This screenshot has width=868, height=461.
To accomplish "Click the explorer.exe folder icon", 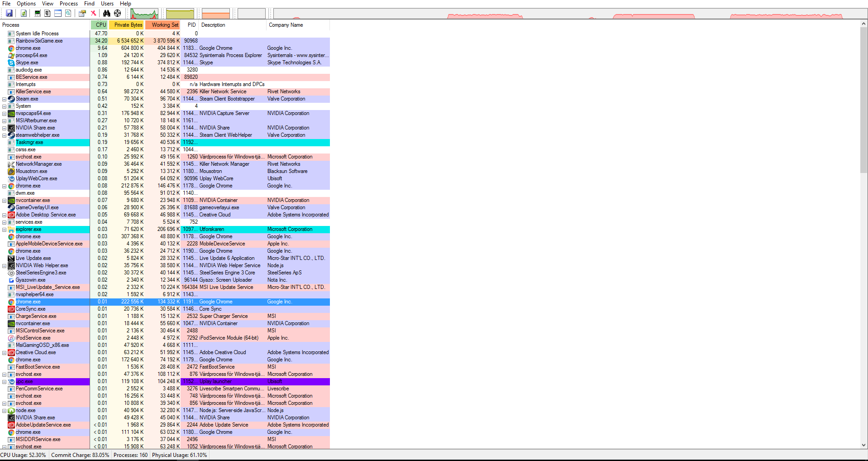I will pos(11,229).
